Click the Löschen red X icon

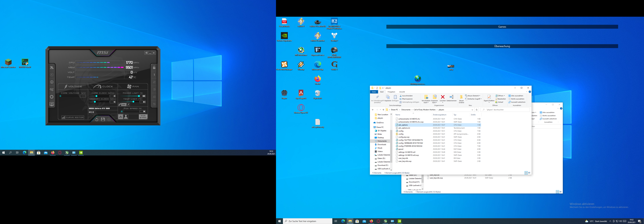[x=443, y=97]
